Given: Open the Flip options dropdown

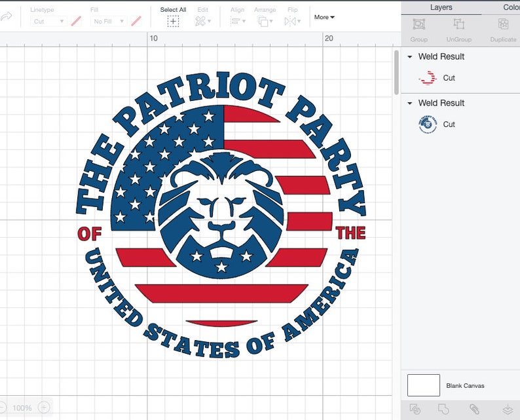Looking at the screenshot, I should [x=293, y=22].
